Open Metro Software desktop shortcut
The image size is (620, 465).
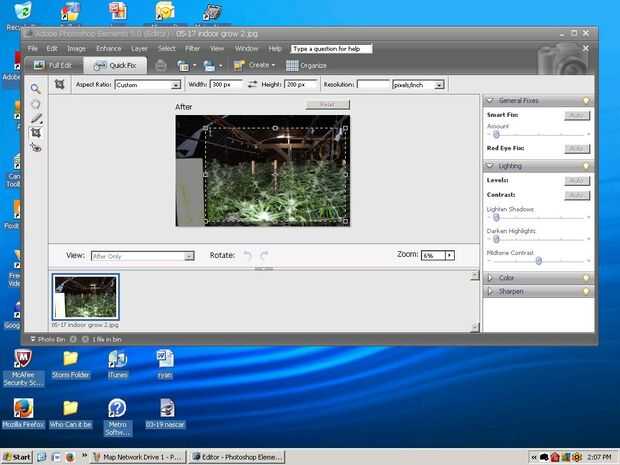coord(117,417)
